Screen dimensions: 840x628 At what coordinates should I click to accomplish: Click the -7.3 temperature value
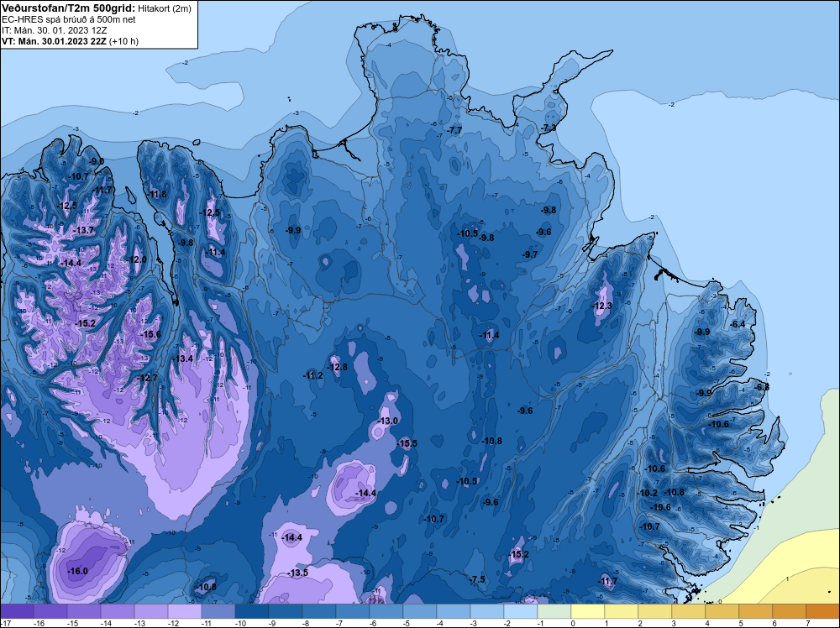point(548,128)
